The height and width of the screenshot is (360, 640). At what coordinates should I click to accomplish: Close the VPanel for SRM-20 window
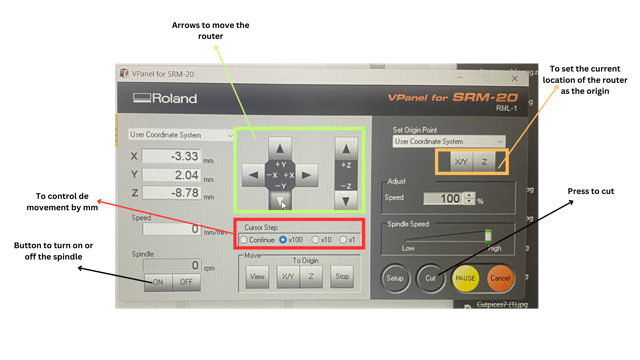pyautogui.click(x=515, y=78)
